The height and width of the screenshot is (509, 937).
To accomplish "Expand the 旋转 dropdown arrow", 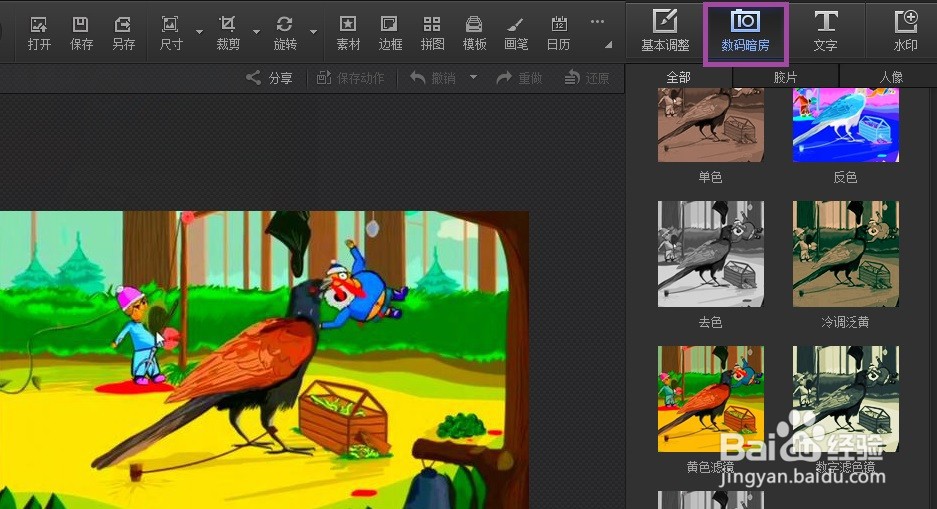I will pyautogui.click(x=313, y=32).
